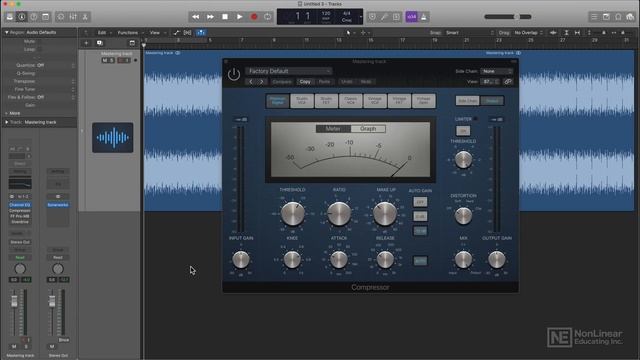Viewport: 640px width, 360px height.
Task: Toggle the Metronome click button
Action: [424, 17]
